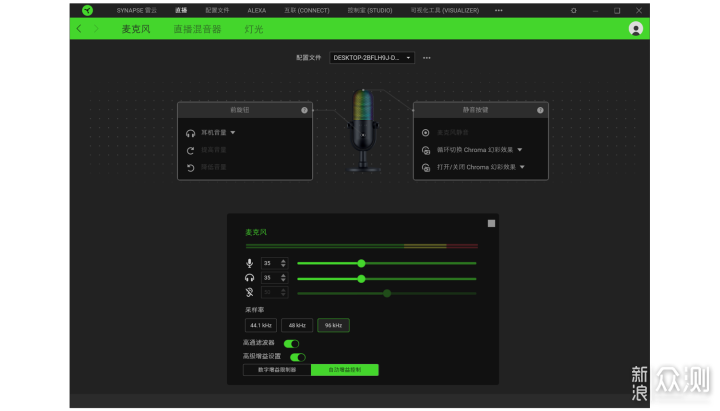720x411 pixels.
Task: Click the muted mic monitoring icon
Action: coord(249,293)
